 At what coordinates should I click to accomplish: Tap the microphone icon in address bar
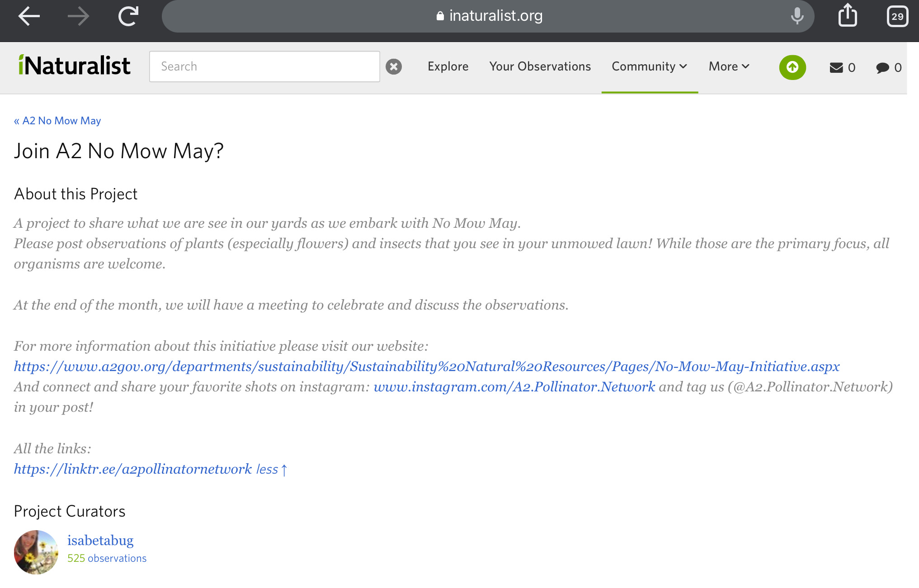tap(797, 16)
